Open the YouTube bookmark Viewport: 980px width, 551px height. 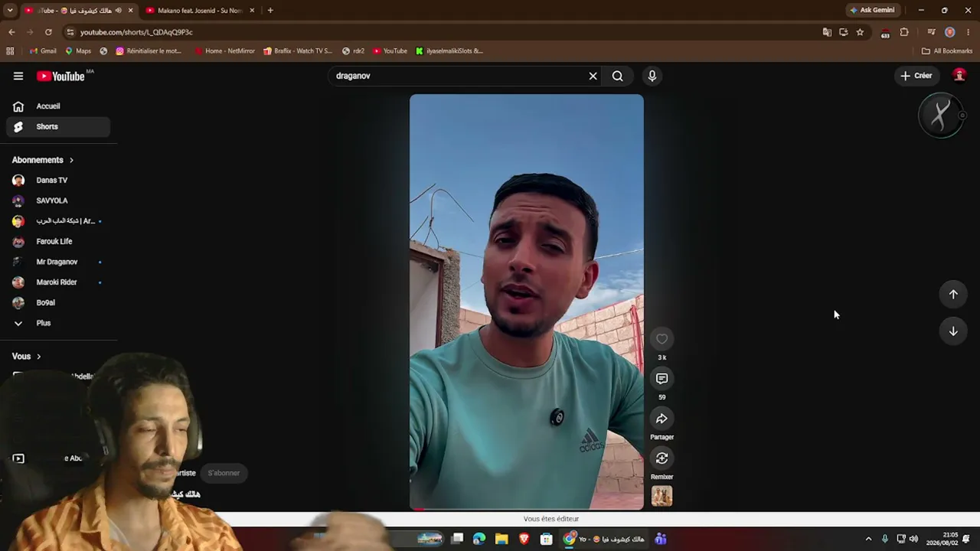point(390,51)
